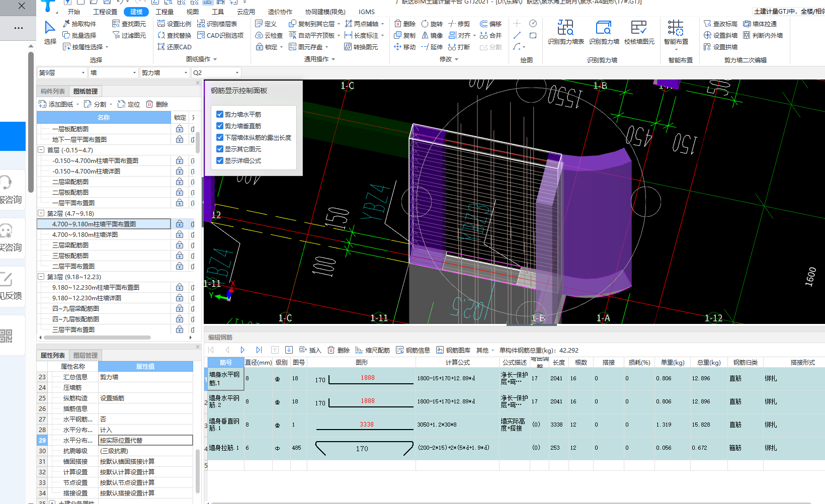Image resolution: width=825 pixels, height=504 pixels.
Task: Click 插入 insert in rebar editor
Action: point(310,350)
